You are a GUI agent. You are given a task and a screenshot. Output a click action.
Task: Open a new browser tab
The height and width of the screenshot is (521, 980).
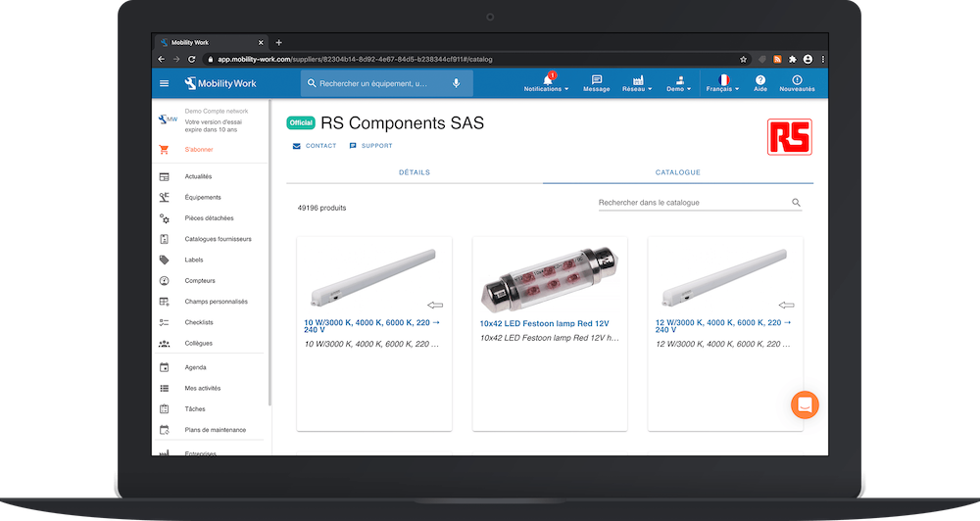(278, 42)
